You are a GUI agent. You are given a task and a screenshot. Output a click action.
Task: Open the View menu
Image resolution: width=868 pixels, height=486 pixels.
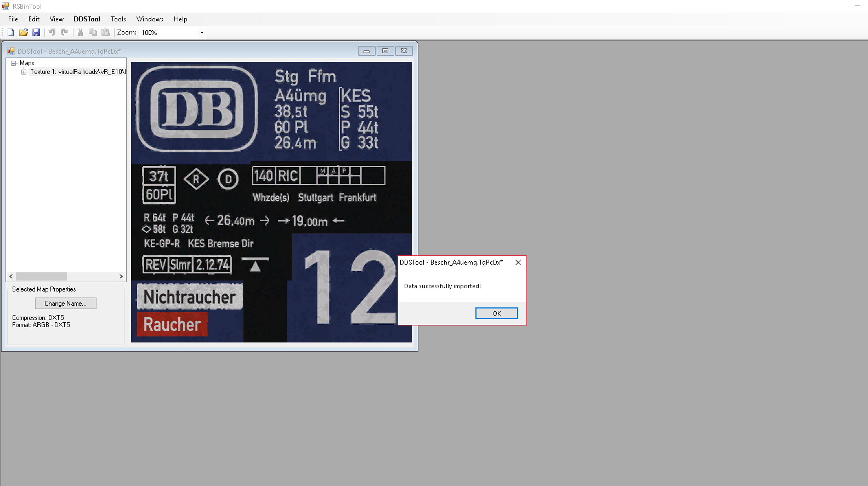point(56,19)
